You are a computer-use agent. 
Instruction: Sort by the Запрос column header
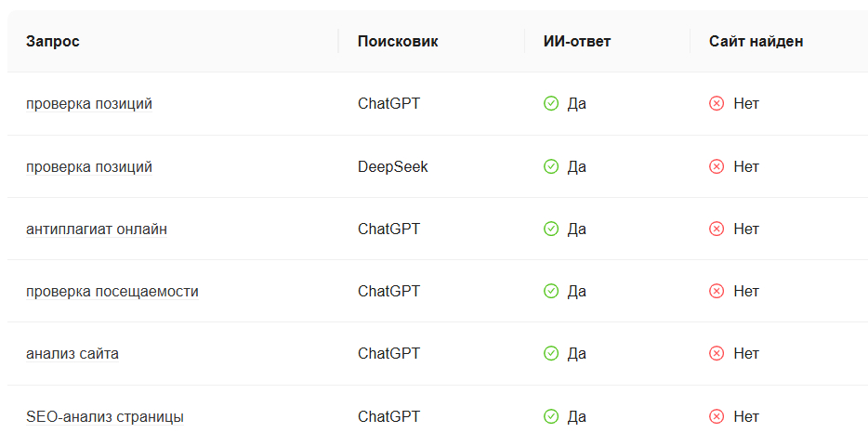(x=53, y=41)
